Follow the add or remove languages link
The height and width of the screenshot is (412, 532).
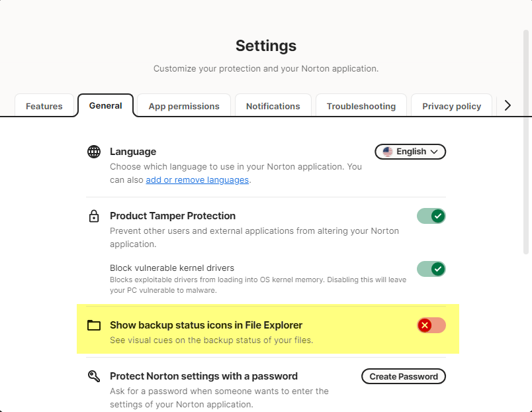coord(197,180)
